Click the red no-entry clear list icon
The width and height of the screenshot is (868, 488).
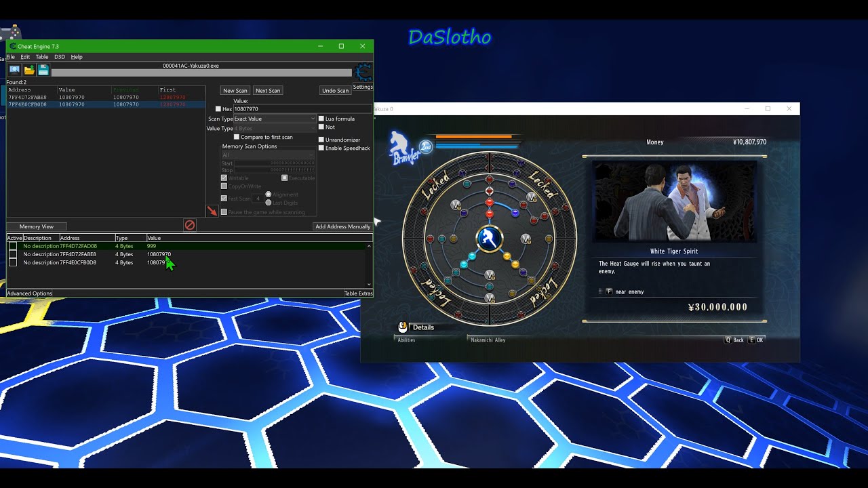tap(190, 225)
